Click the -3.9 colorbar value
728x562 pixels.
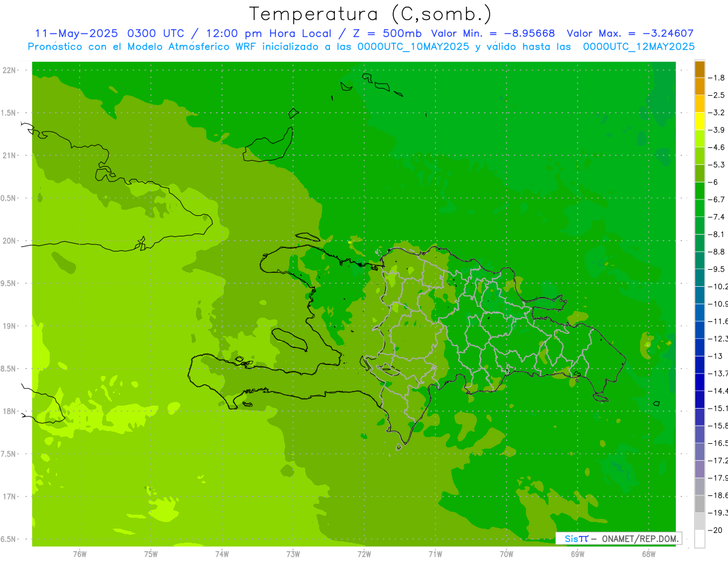point(717,130)
